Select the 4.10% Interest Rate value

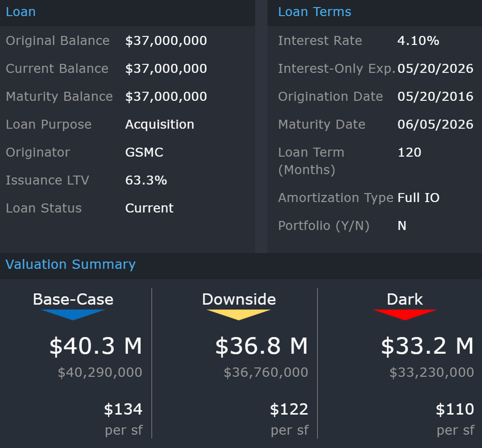click(x=418, y=41)
